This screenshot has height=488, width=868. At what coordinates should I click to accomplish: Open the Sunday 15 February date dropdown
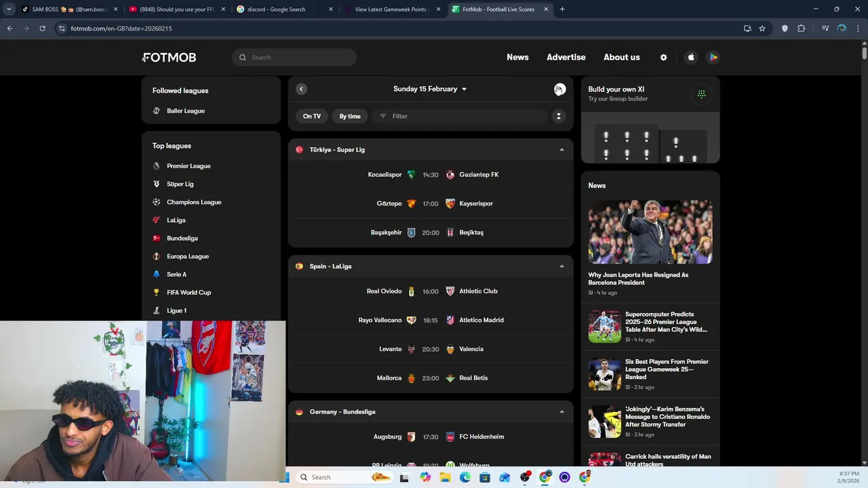(x=430, y=89)
